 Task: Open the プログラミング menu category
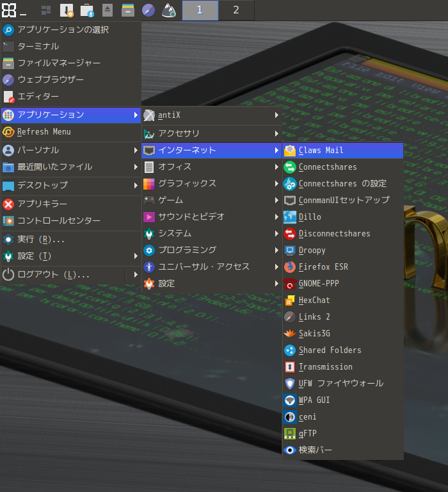click(212, 250)
